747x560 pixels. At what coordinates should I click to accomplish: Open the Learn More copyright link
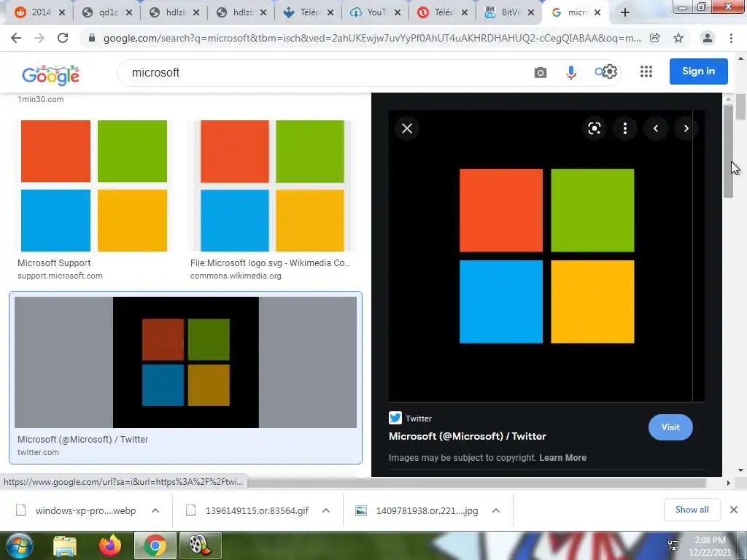pos(562,458)
